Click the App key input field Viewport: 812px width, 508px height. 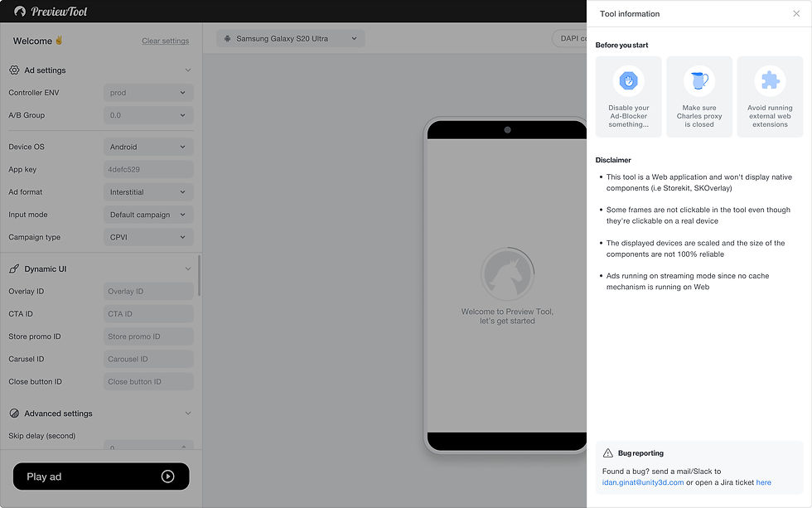pyautogui.click(x=148, y=169)
